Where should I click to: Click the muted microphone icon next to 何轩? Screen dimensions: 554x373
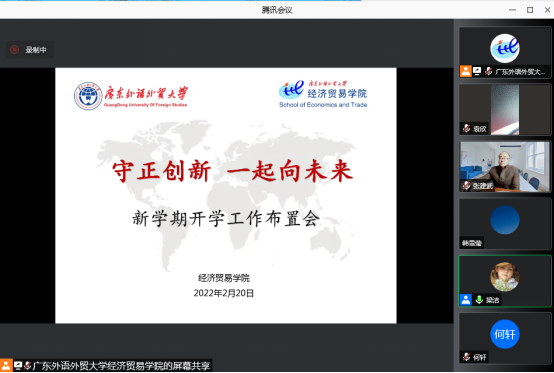466,357
